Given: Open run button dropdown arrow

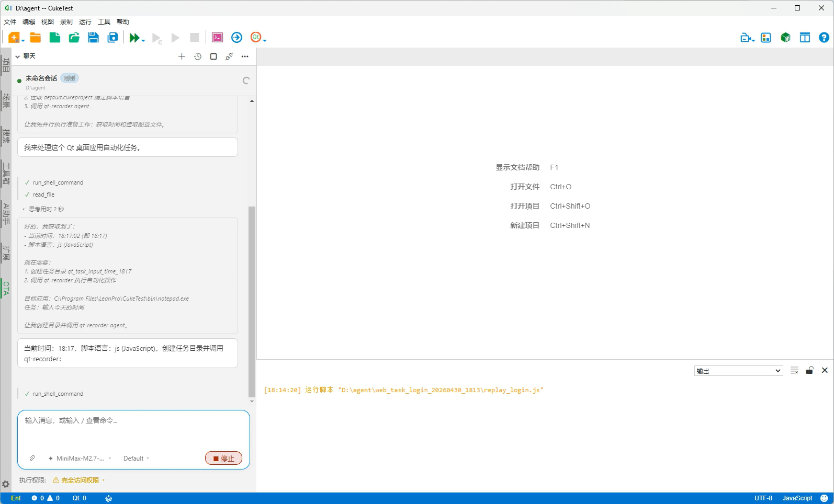Looking at the screenshot, I should (x=143, y=40).
